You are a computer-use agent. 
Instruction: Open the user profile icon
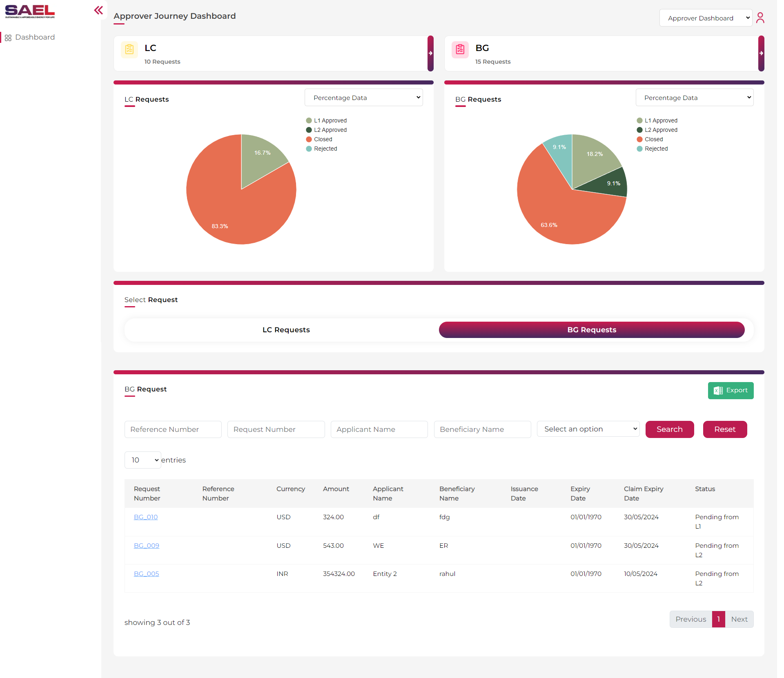[760, 18]
